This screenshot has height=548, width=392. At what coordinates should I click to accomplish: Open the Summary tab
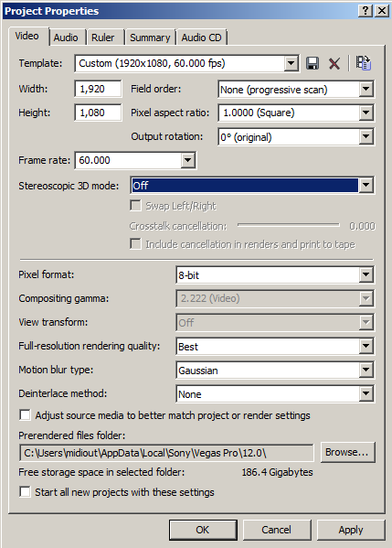(x=150, y=38)
